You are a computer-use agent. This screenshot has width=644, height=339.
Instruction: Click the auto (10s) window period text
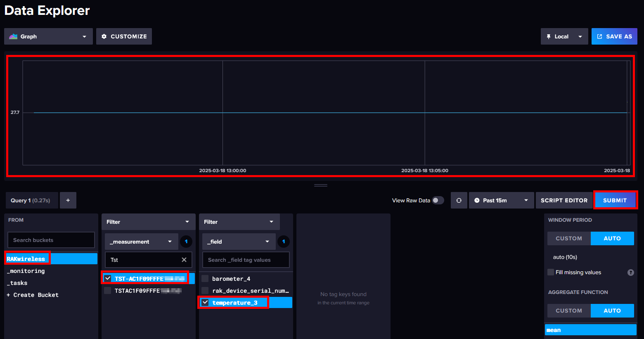[x=565, y=257]
